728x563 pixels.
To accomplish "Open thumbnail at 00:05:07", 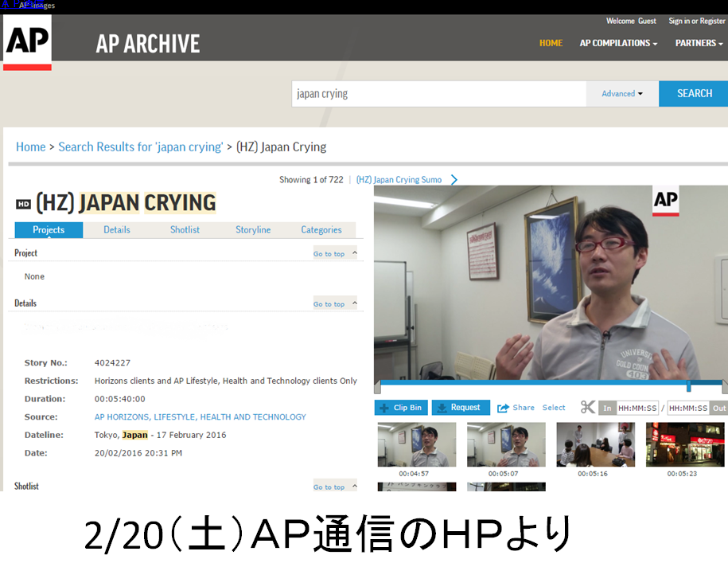I will coord(506,444).
